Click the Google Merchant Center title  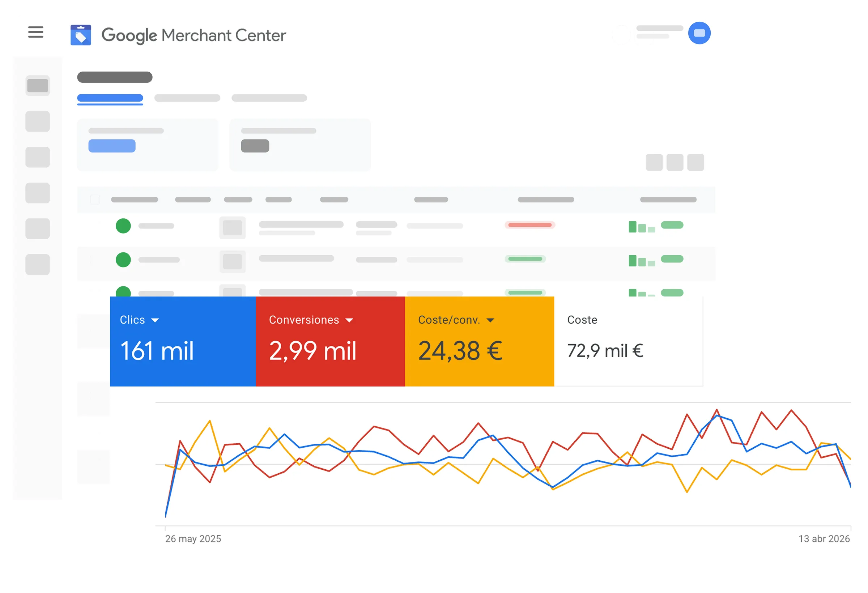click(194, 35)
